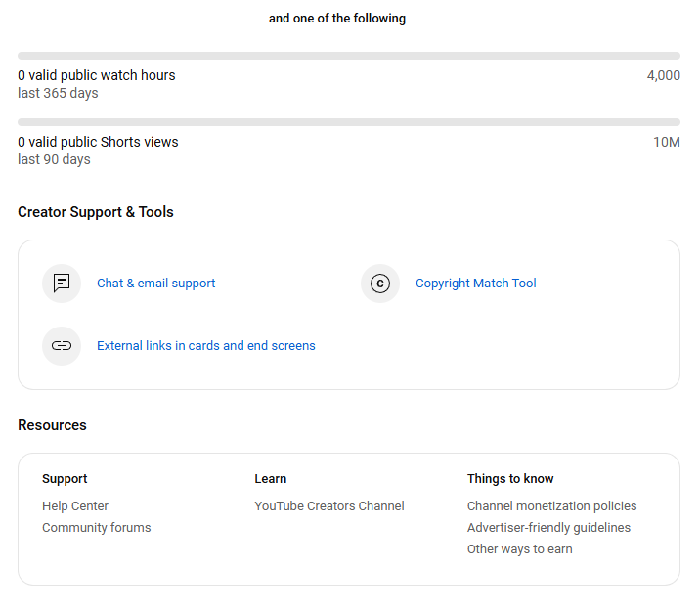Click the Creator Support & Tools heading
Image resolution: width=700 pixels, height=612 pixels.
pos(96,212)
